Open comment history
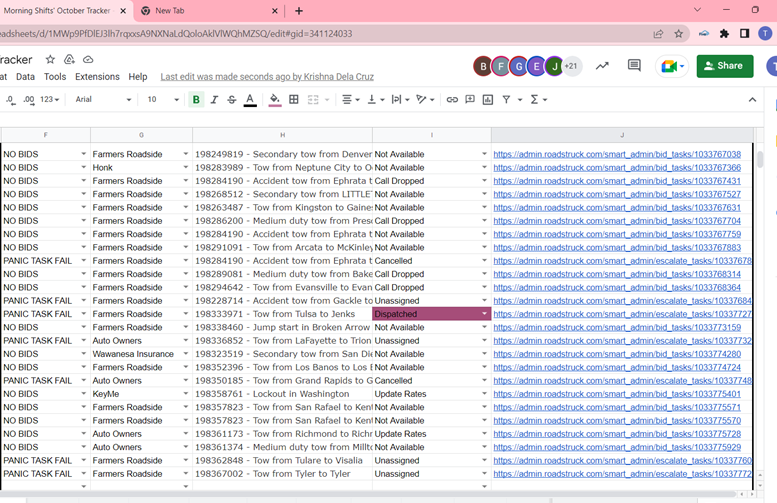The height and width of the screenshot is (503, 777). [634, 65]
